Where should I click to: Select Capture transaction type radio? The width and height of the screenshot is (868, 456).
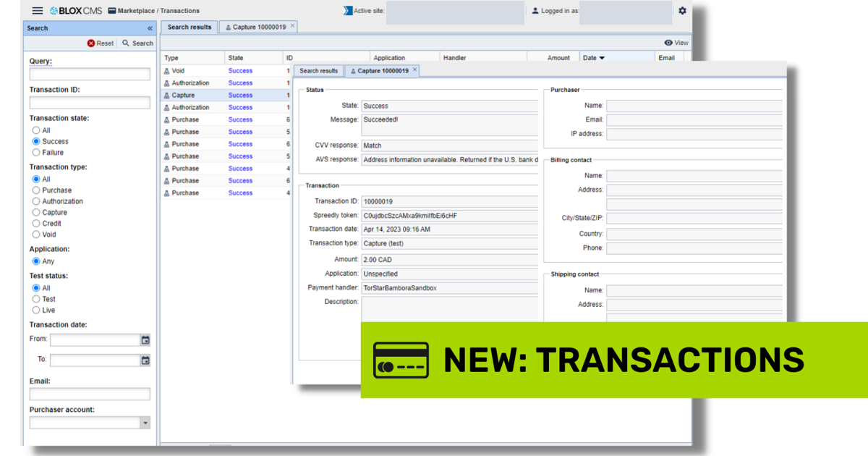coord(36,212)
